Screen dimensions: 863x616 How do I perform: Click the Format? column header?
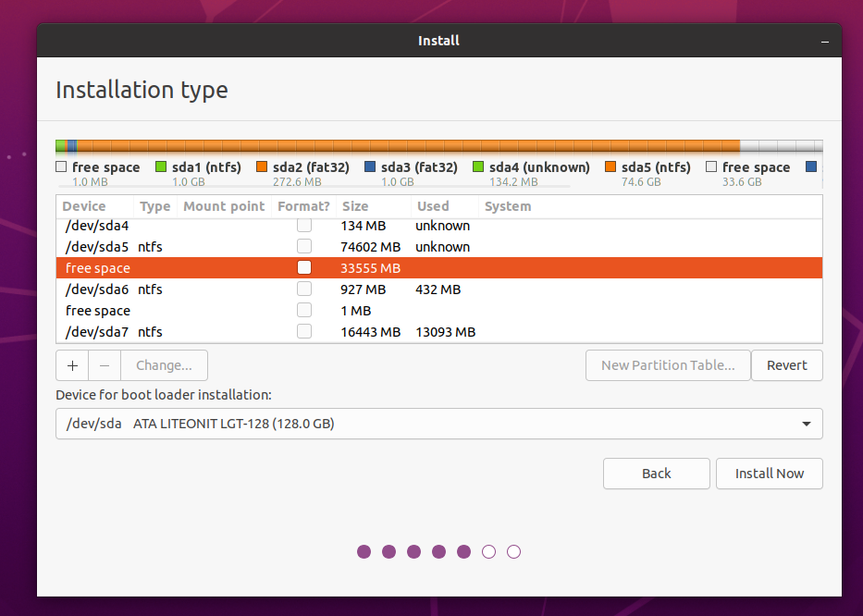303,206
